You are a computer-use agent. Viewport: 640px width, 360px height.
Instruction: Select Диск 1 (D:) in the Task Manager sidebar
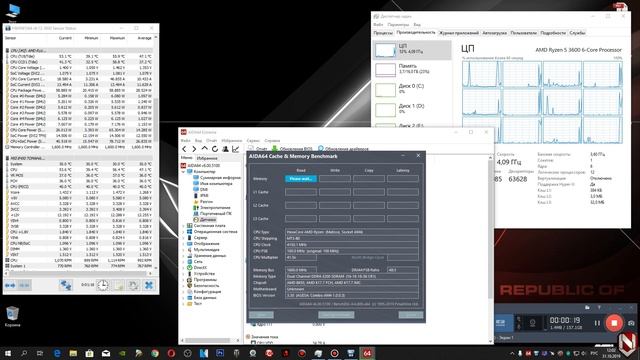click(x=412, y=109)
